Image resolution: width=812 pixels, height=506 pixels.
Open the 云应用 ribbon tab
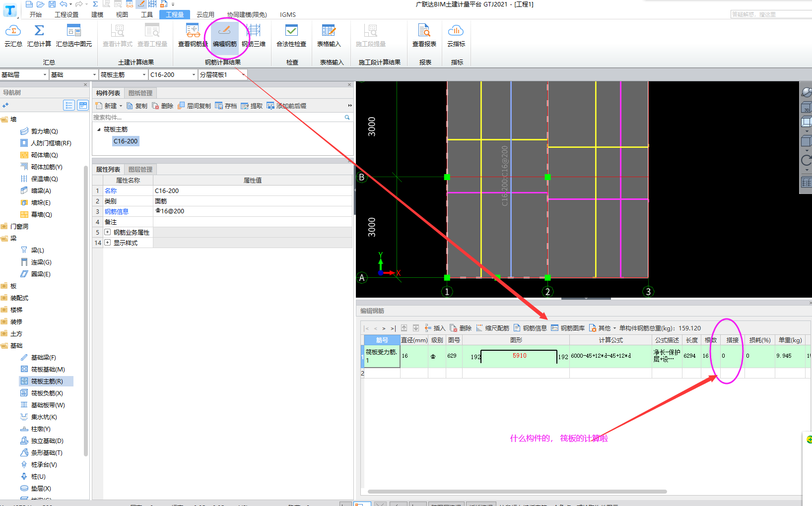tap(205, 14)
